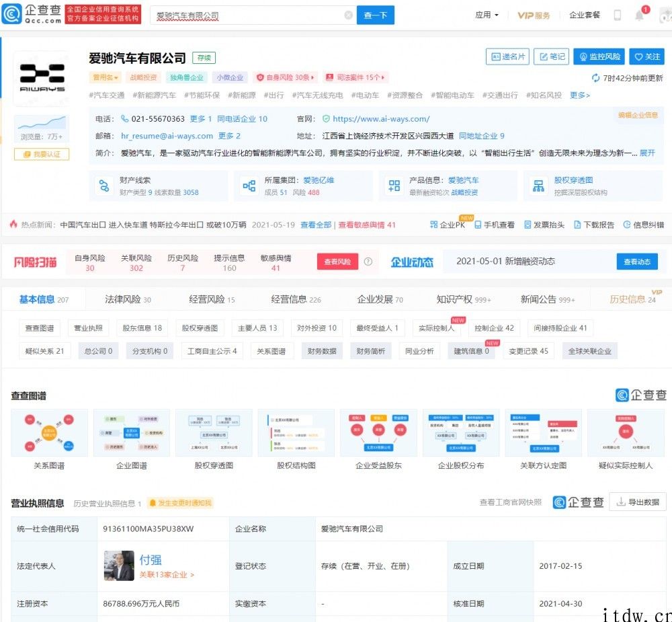
Task: Switch to 知识产权 tab
Action: coord(464,299)
